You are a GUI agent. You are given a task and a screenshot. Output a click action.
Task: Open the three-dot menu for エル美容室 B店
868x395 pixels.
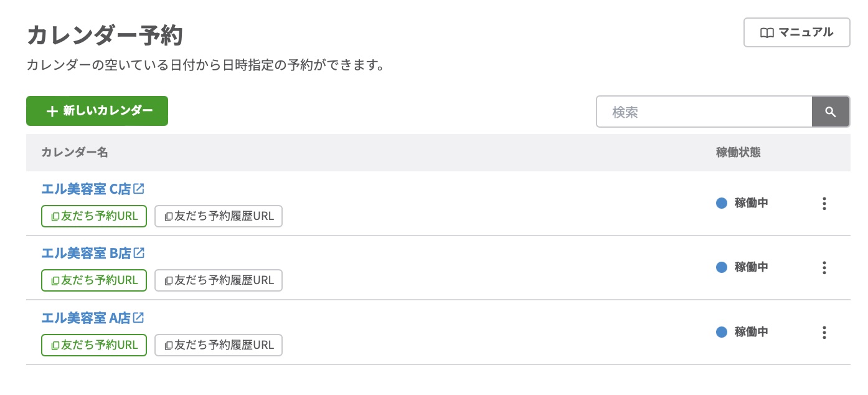[824, 268]
